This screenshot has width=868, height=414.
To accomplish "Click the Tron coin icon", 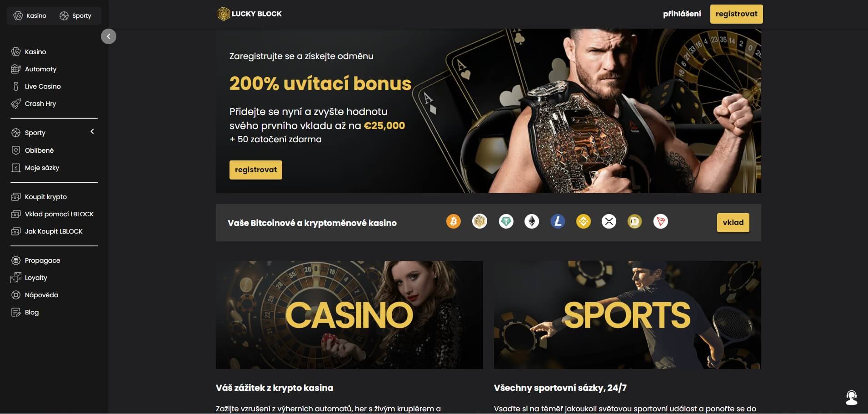I will pyautogui.click(x=660, y=222).
